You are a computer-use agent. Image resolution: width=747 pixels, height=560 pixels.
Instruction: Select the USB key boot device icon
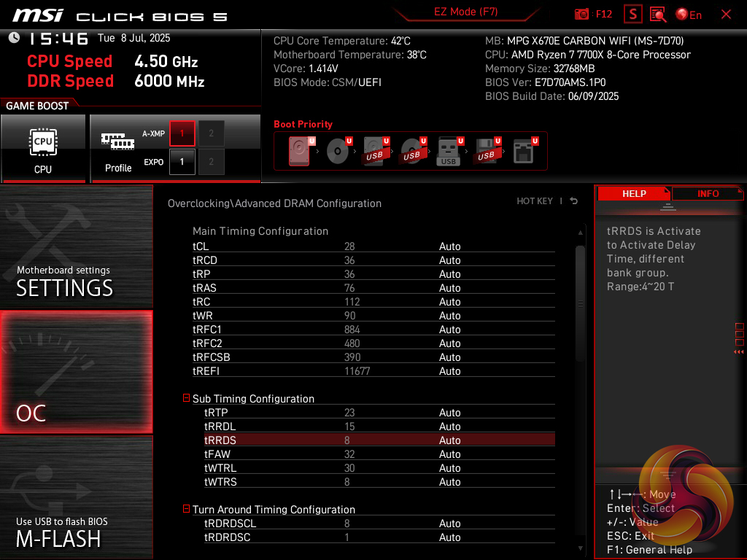point(449,152)
